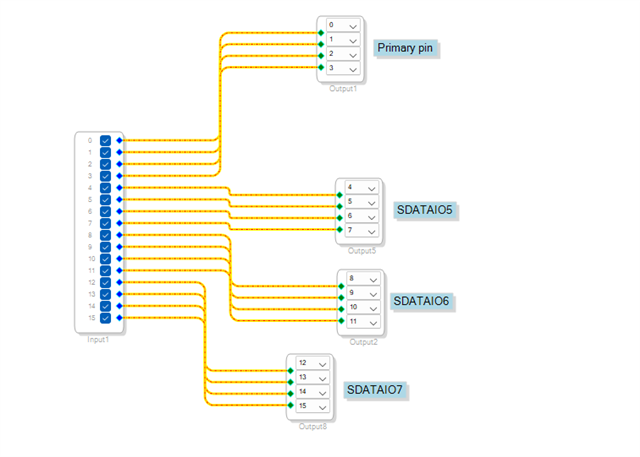Click Output2 green input pin 9

tap(341, 298)
